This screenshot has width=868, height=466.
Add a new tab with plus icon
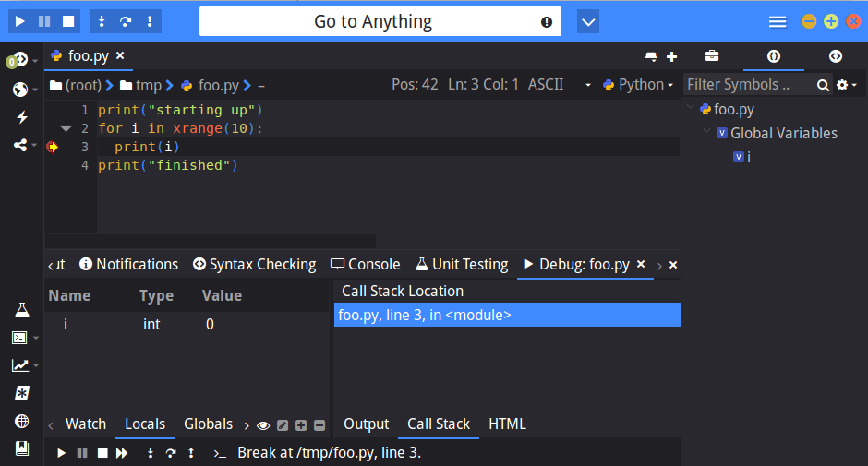click(671, 56)
